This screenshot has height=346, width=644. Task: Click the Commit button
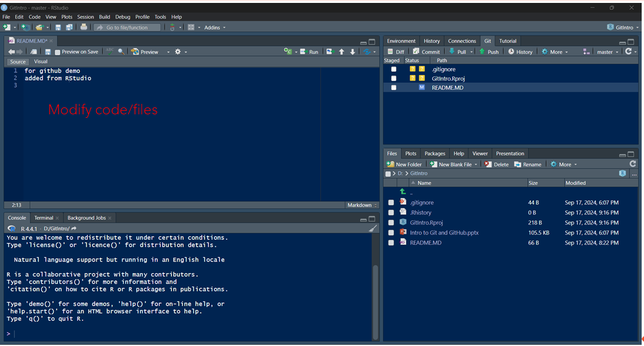(426, 52)
